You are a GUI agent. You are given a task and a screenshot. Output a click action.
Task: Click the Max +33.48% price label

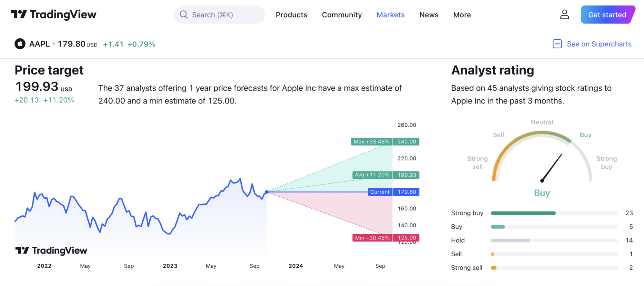point(371,142)
